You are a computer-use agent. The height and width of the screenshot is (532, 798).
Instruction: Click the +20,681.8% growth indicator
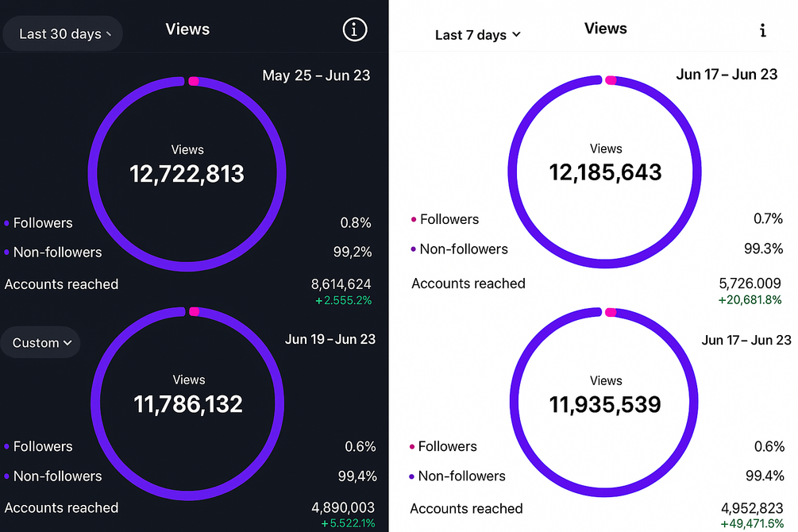pyautogui.click(x=750, y=299)
